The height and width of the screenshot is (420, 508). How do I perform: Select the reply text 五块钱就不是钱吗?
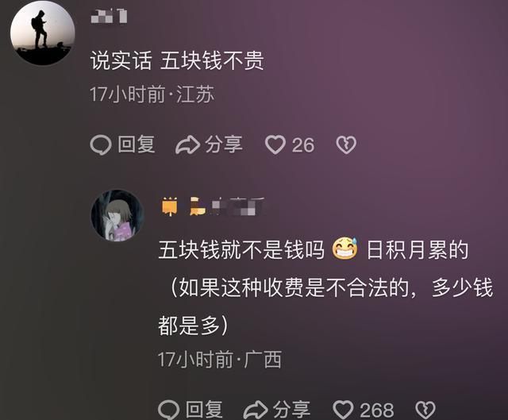coord(241,250)
